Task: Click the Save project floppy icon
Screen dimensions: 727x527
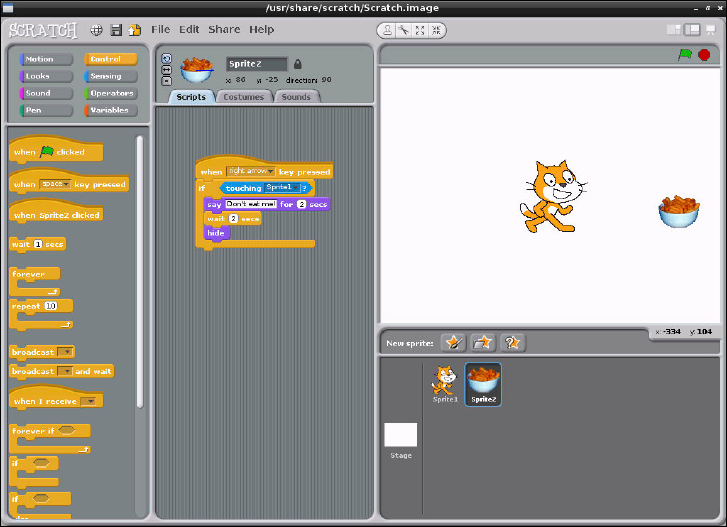Action: click(117, 30)
